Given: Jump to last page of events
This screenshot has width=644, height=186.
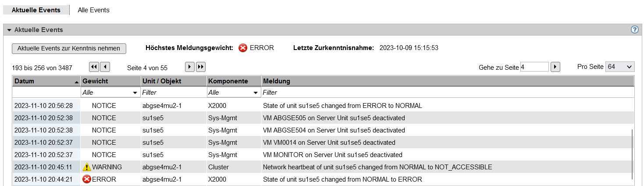Looking at the screenshot, I should 200,67.
